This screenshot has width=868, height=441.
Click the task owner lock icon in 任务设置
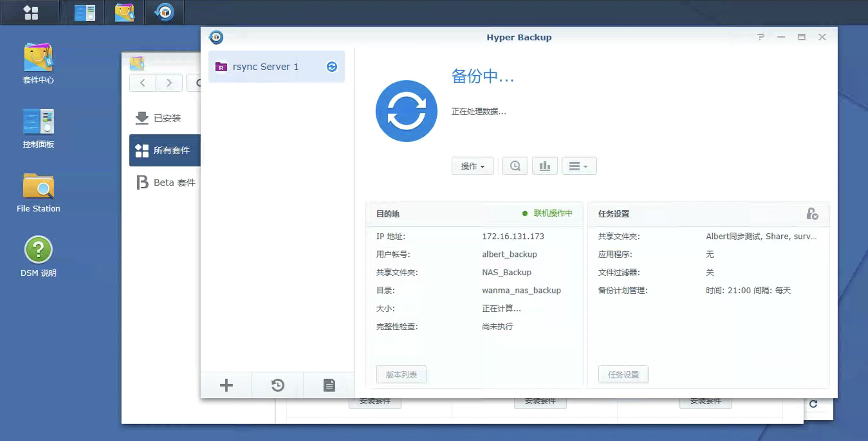pyautogui.click(x=812, y=214)
